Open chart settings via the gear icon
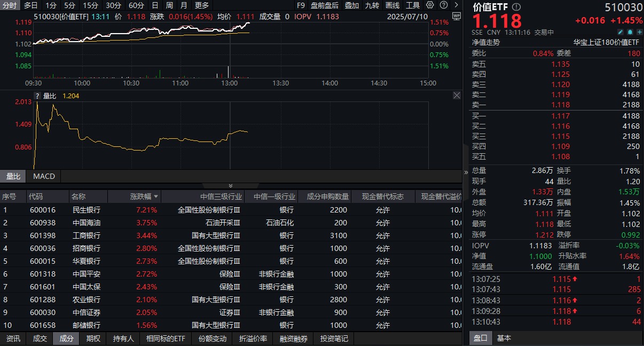Screen dimensions: 644x346 coord(430,5)
